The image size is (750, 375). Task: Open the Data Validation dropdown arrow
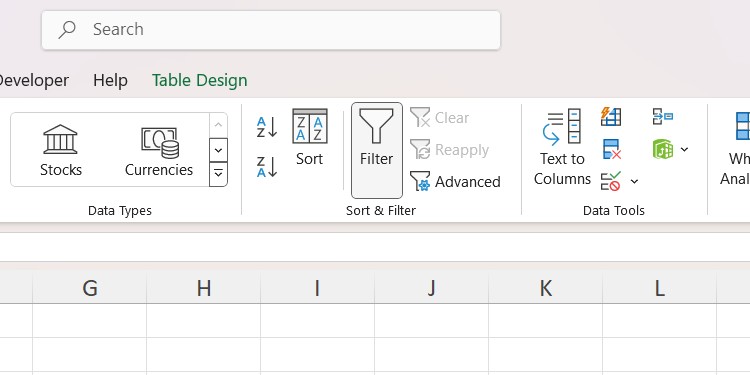pyautogui.click(x=634, y=181)
